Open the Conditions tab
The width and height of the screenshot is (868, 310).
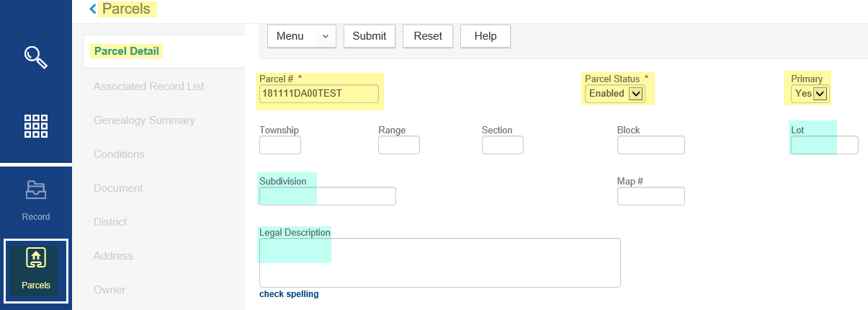pos(119,154)
